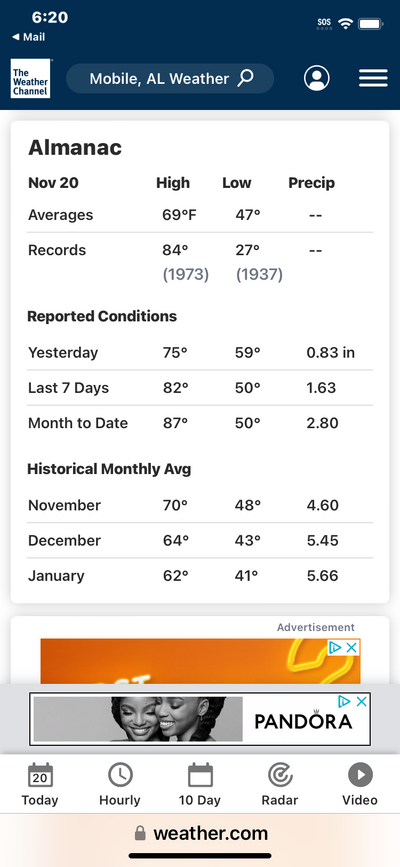Open the Radar tab icon

click(280, 784)
